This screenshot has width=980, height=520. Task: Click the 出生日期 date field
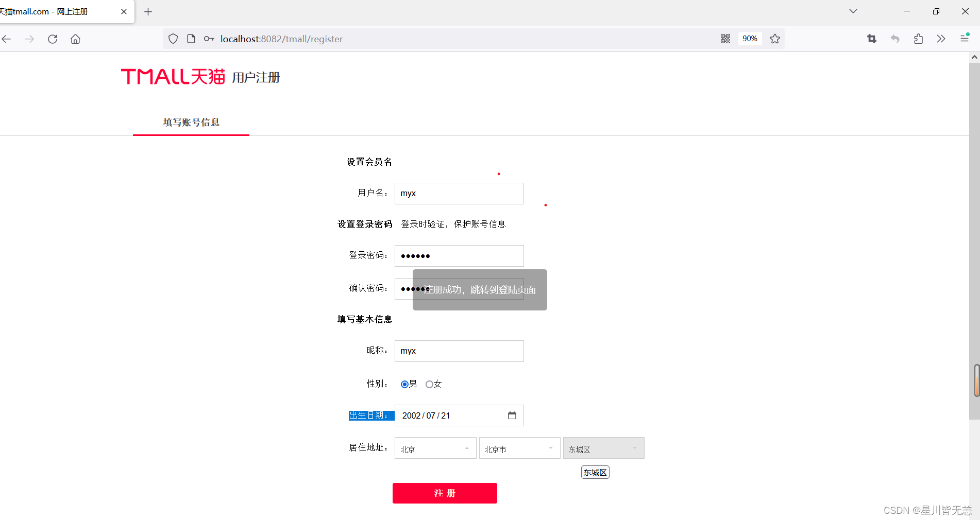[459, 415]
